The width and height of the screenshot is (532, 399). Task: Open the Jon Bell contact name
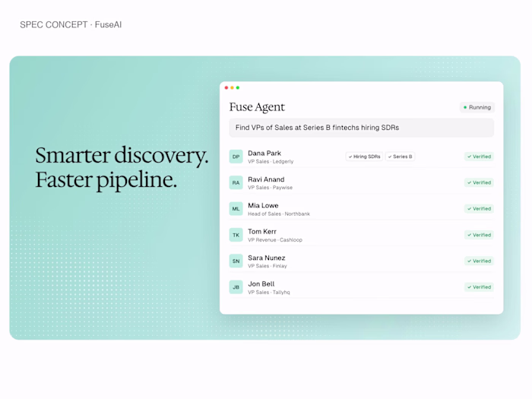[x=261, y=284]
